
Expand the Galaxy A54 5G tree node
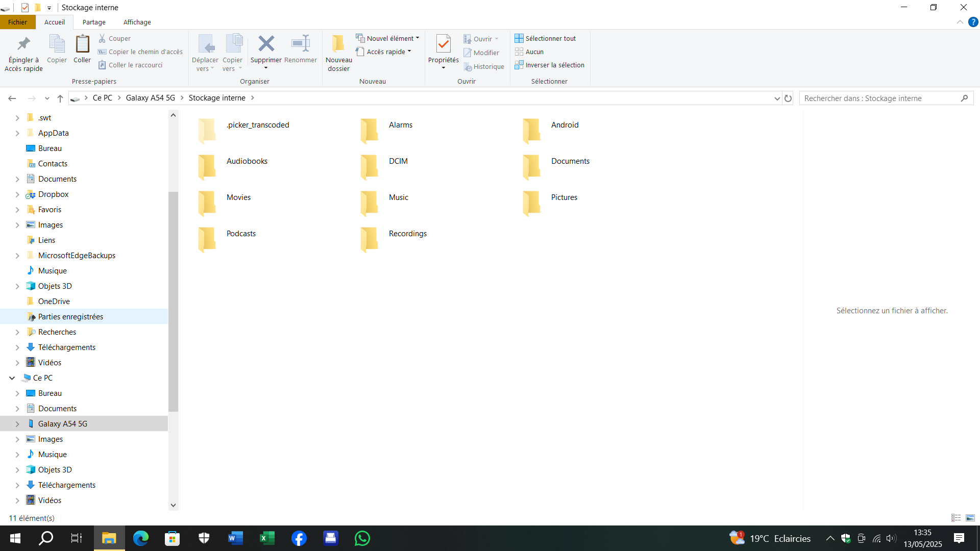17,424
